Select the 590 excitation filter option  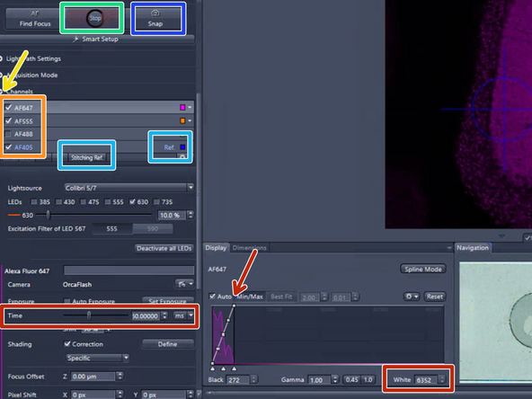[153, 228]
